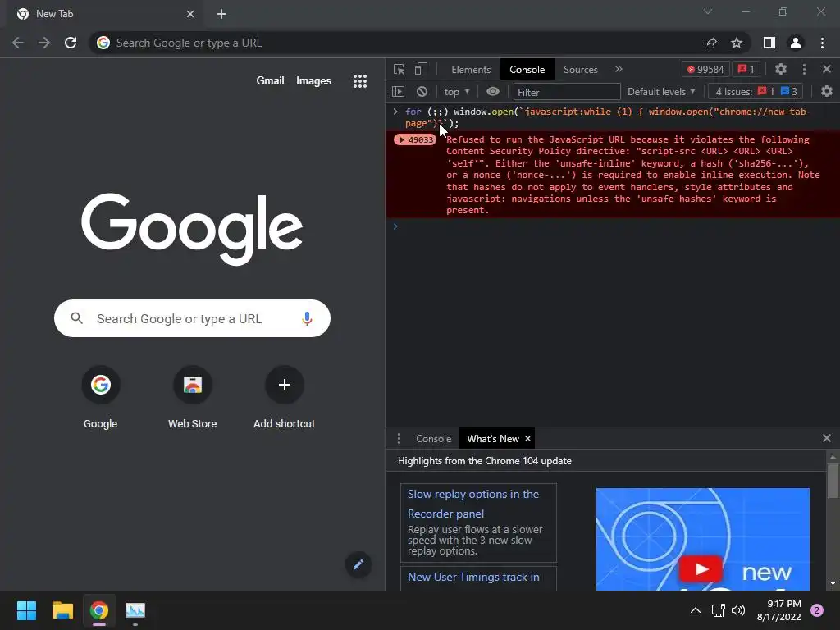
Task: Click Chrome icon in taskbar
Action: point(99,610)
